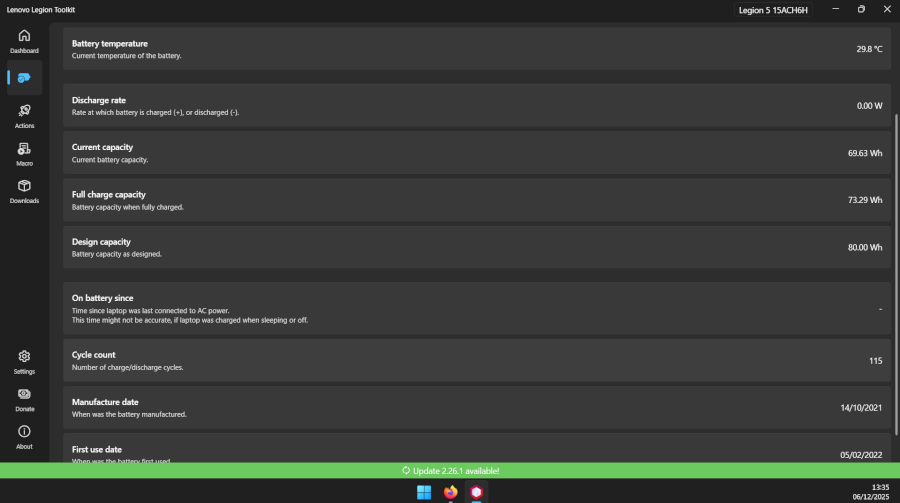This screenshot has height=503, width=900.
Task: Select the Cycle count row
Action: click(477, 360)
